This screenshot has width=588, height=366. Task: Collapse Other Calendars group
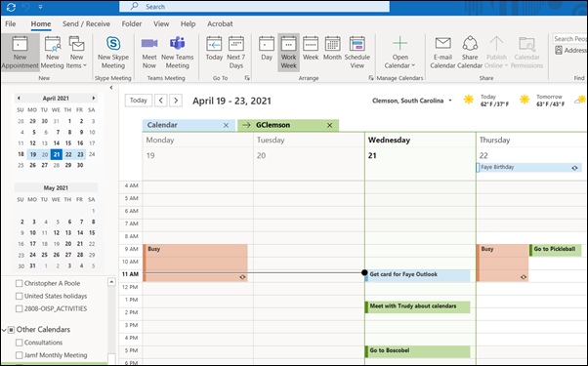[4, 330]
